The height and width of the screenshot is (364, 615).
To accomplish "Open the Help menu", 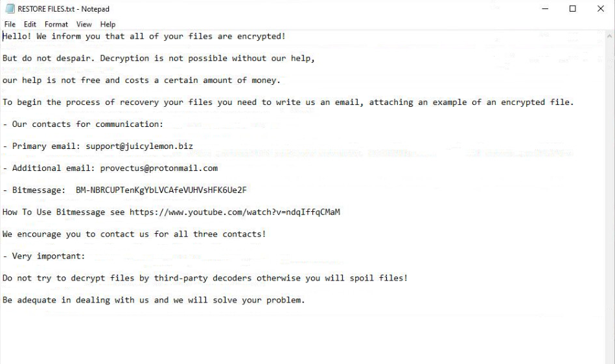I will (108, 25).
